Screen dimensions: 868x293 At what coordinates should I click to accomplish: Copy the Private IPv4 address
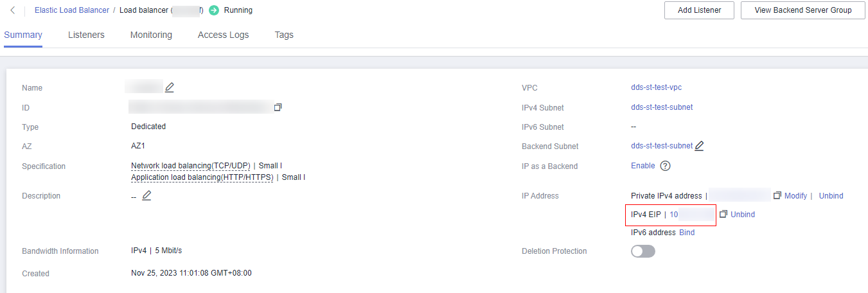pos(777,195)
